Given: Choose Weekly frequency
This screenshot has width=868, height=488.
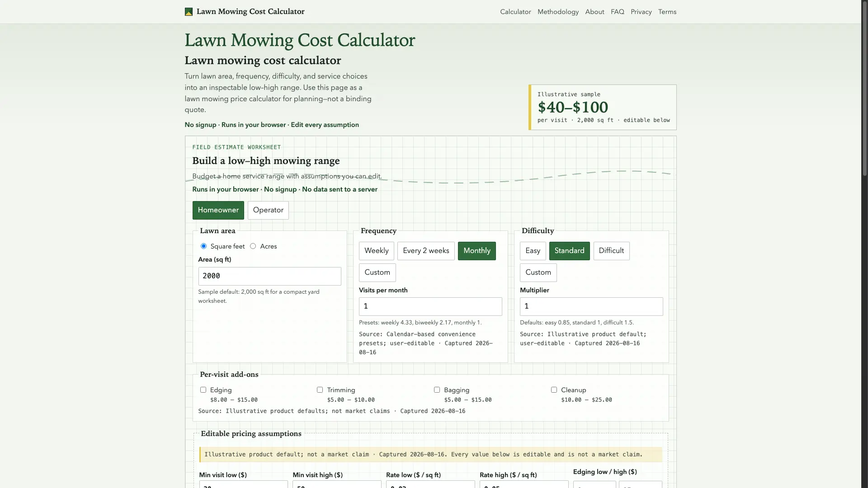Looking at the screenshot, I should (376, 251).
